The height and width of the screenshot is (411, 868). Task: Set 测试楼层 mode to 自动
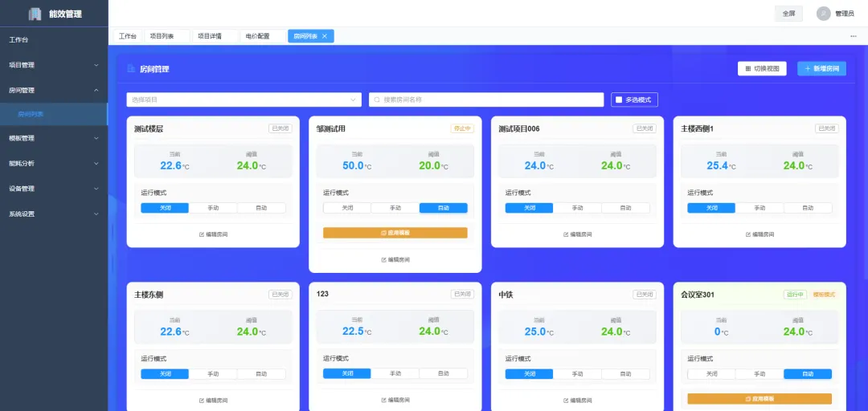coord(261,208)
